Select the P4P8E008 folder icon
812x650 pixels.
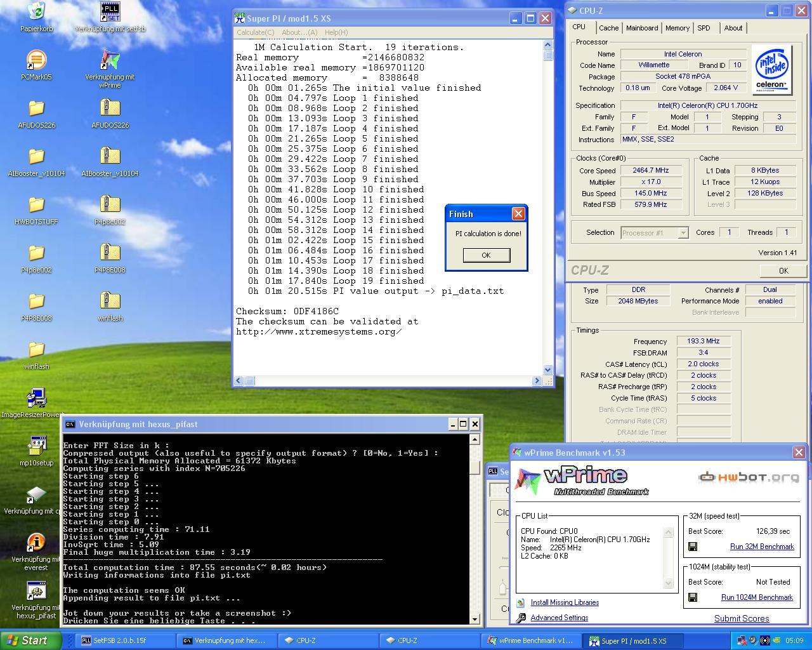pyautogui.click(x=36, y=301)
